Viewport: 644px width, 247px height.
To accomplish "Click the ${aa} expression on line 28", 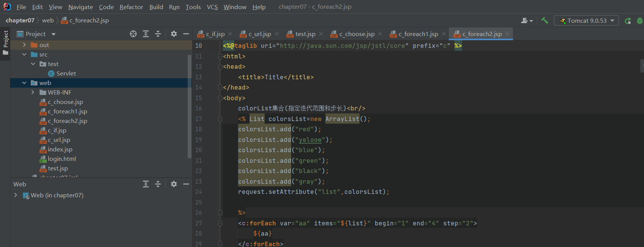I will (263, 233).
